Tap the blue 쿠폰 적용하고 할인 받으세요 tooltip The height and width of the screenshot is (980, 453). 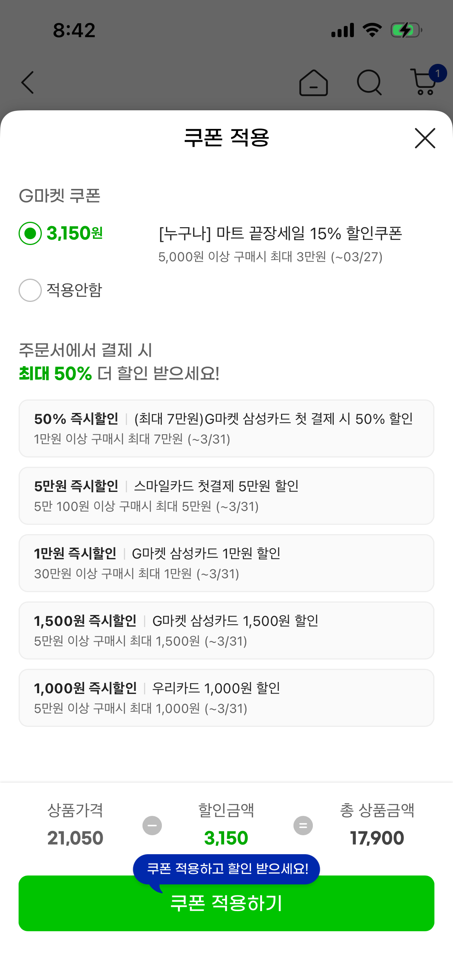(226, 869)
